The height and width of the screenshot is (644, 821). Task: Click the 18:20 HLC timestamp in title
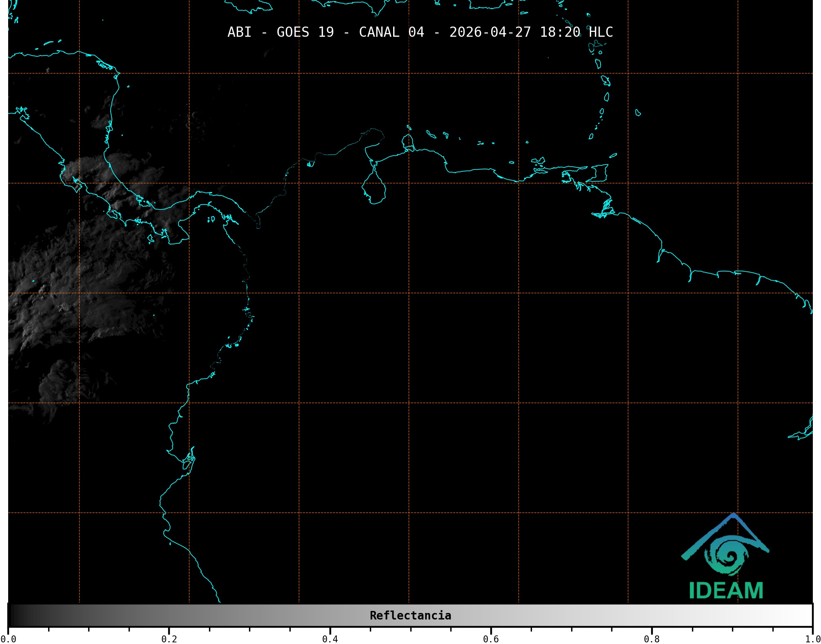(x=576, y=32)
